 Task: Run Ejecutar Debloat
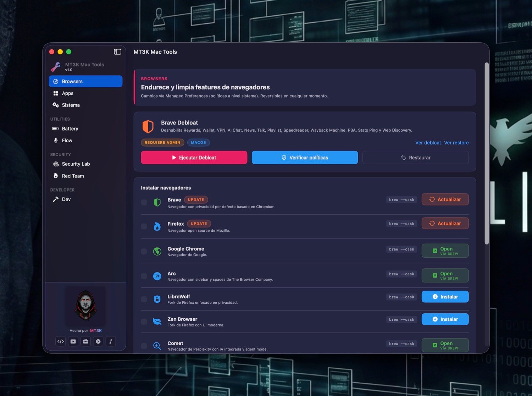pyautogui.click(x=194, y=158)
